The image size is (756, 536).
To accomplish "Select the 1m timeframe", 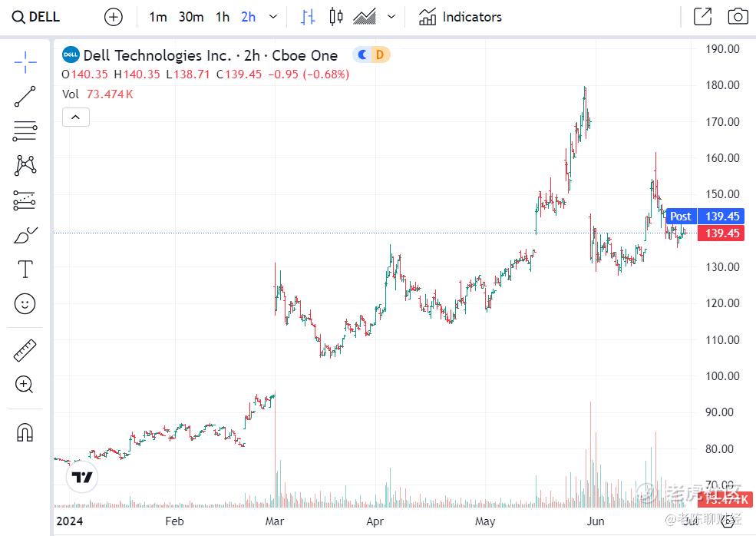I will (x=157, y=18).
